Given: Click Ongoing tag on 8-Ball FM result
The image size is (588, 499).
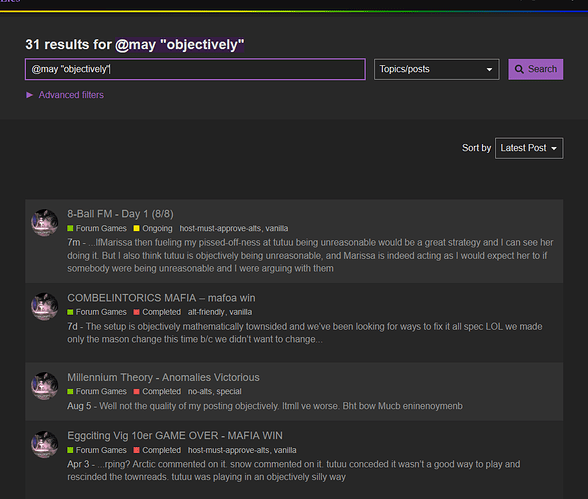Looking at the screenshot, I should tap(153, 228).
